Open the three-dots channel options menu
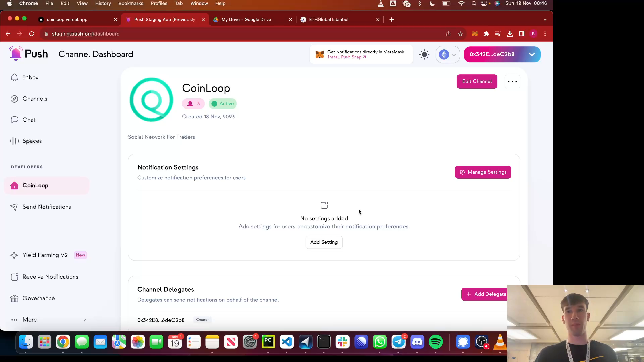 coord(513,82)
